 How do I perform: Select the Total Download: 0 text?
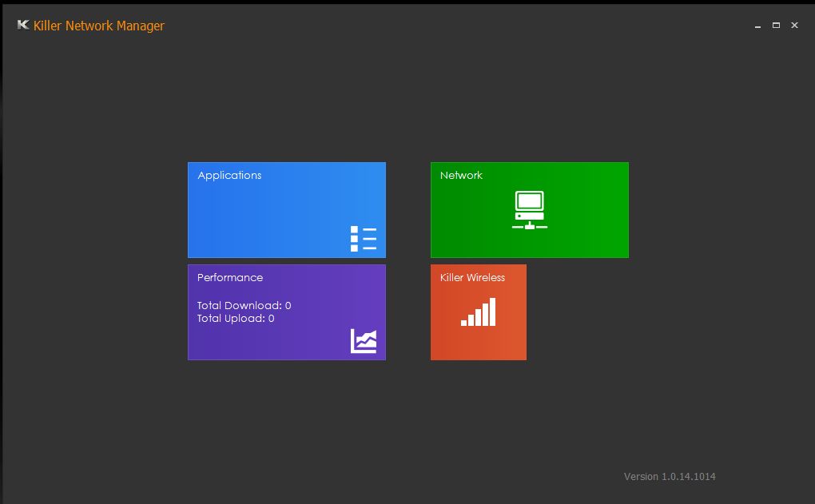[x=244, y=306]
